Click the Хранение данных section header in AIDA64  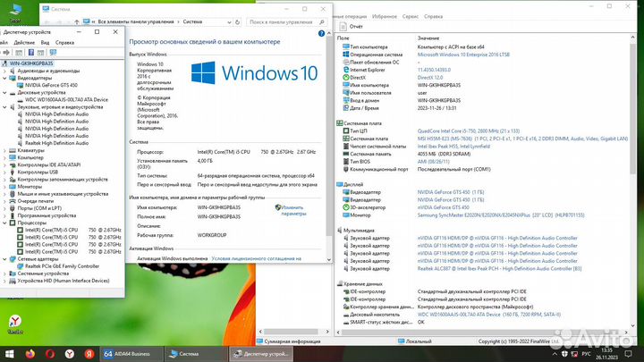360,284
